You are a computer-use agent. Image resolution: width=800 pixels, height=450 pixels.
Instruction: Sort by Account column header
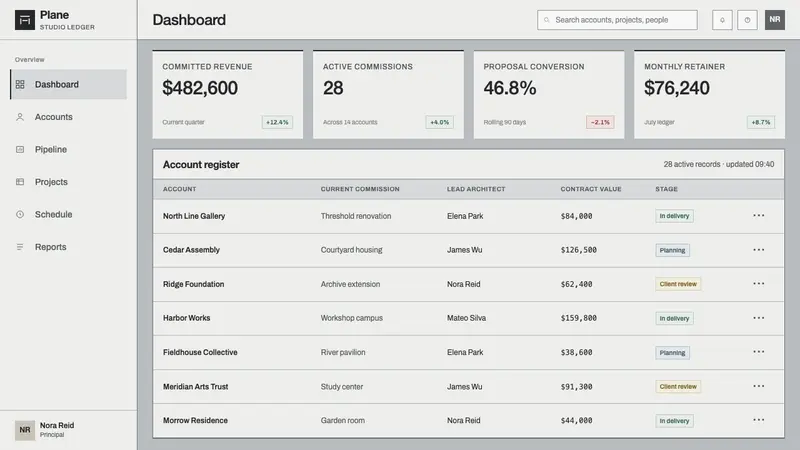(x=180, y=189)
